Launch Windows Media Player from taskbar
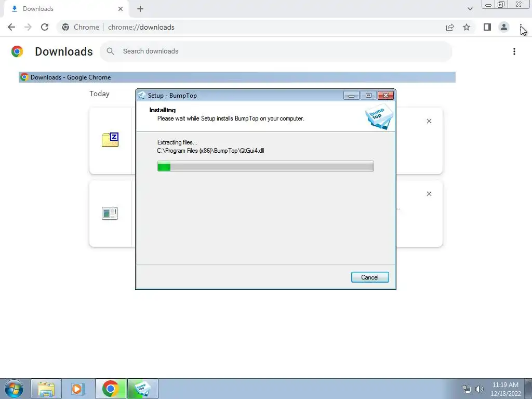 [x=77, y=389]
